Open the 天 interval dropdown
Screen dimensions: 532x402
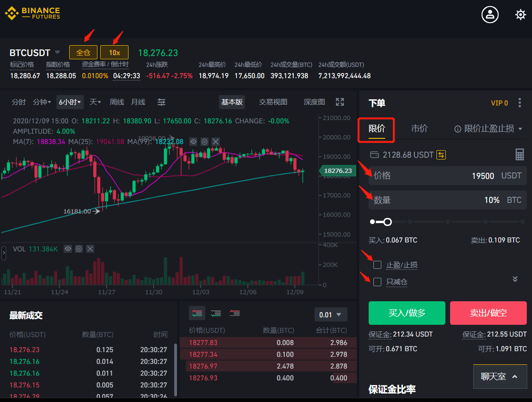[96, 102]
